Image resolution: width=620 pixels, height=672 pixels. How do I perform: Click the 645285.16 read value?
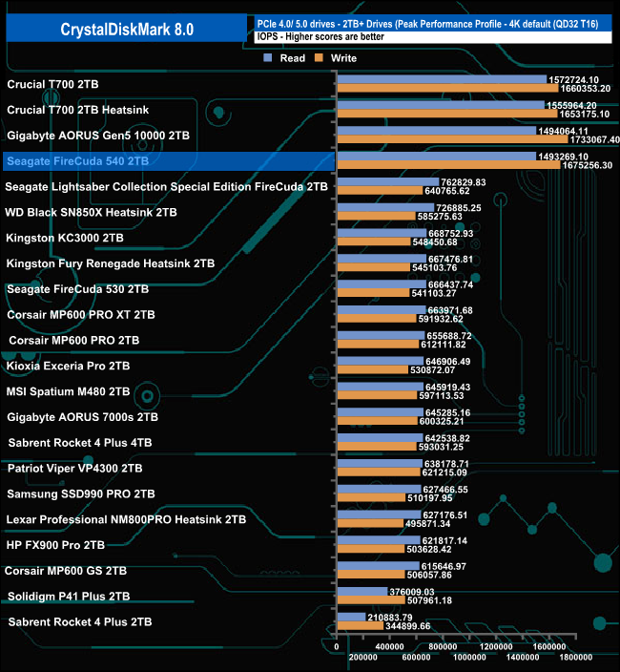pos(448,412)
